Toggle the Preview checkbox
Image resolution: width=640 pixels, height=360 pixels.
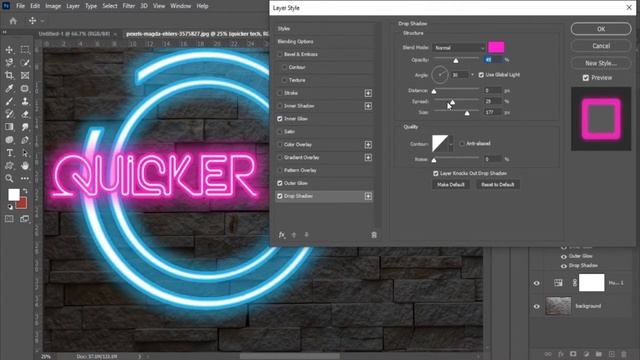586,78
